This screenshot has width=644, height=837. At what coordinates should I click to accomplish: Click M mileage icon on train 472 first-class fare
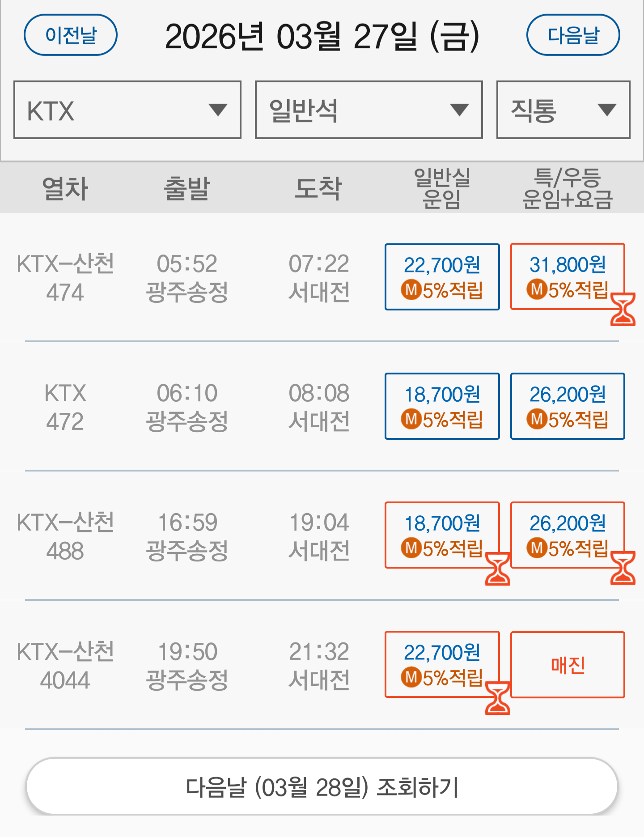click(537, 420)
